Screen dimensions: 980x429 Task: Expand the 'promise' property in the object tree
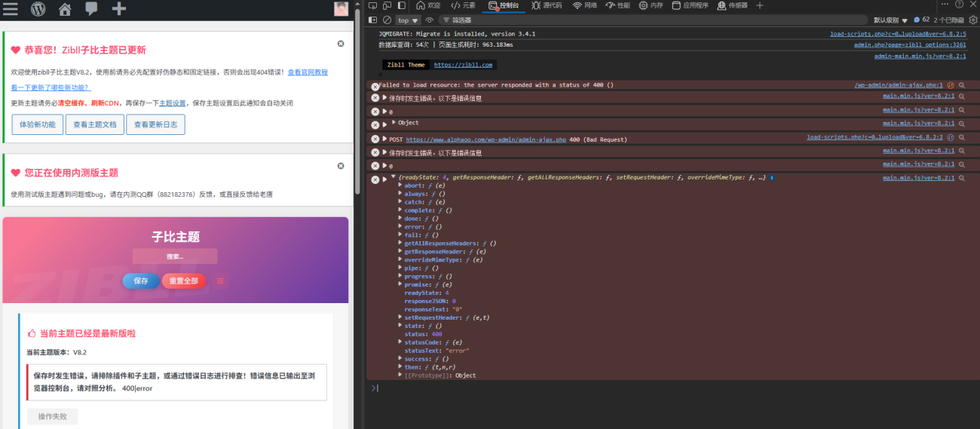pyautogui.click(x=400, y=285)
